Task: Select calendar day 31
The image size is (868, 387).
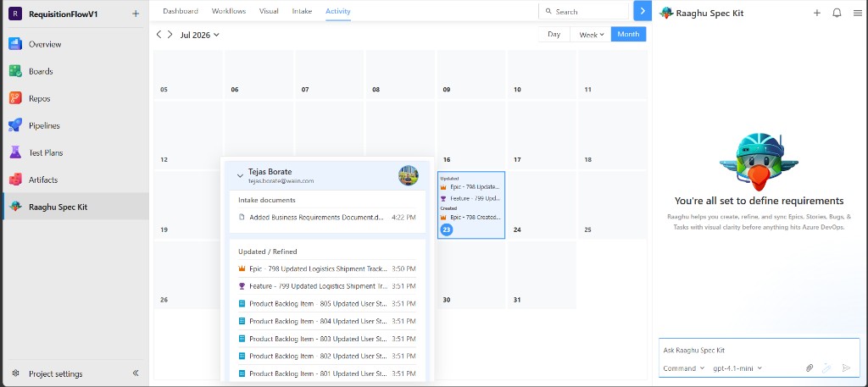Action: point(542,275)
